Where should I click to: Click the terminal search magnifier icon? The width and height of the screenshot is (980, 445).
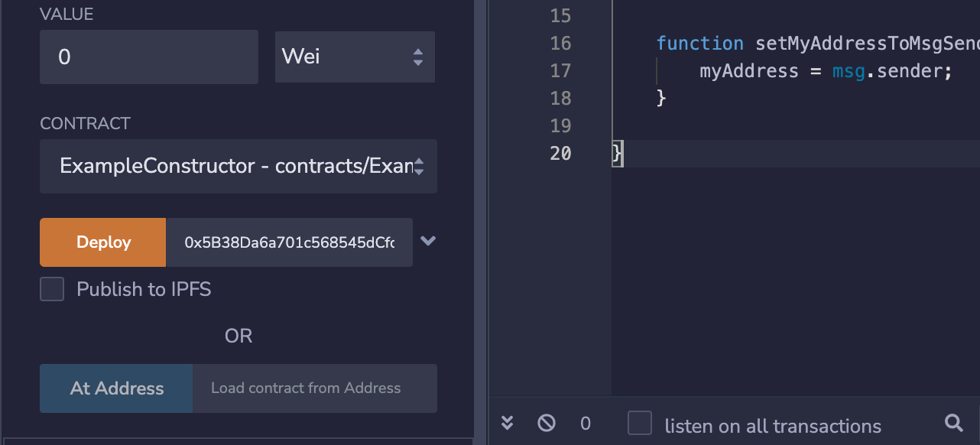coord(953,423)
